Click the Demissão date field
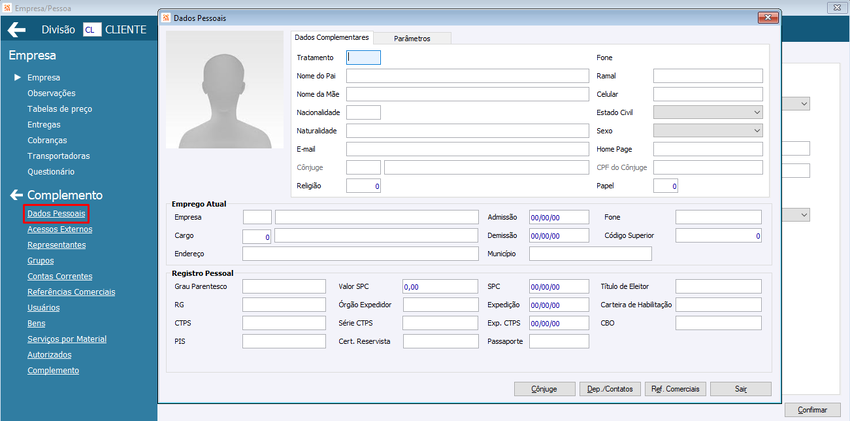This screenshot has width=850, height=421. coord(559,236)
